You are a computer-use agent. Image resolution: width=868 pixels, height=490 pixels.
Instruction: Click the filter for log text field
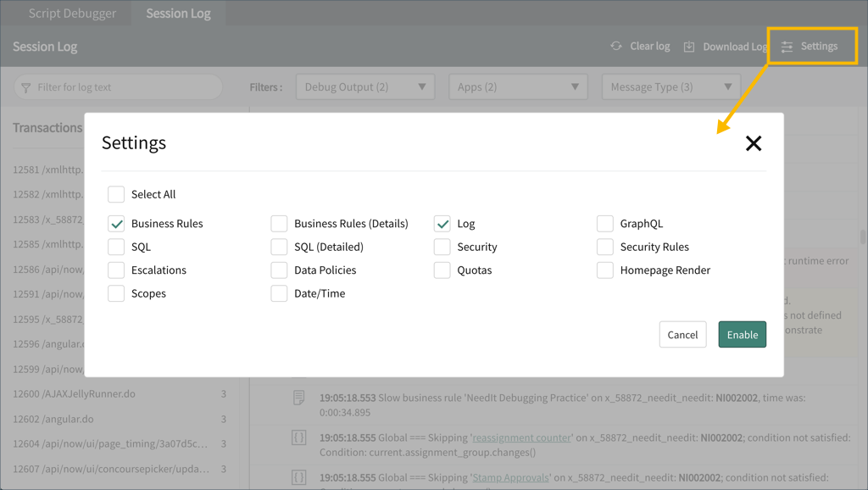117,86
